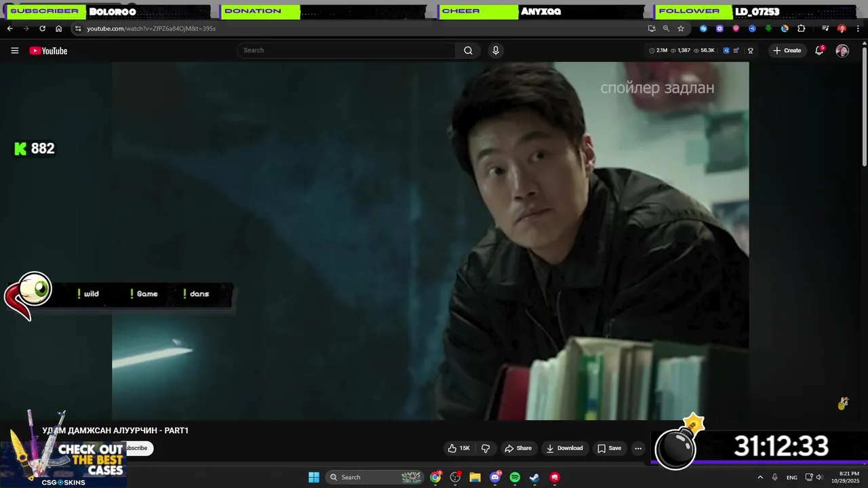The width and height of the screenshot is (868, 488).
Task: Open the browser media controls
Action: pos(825,28)
